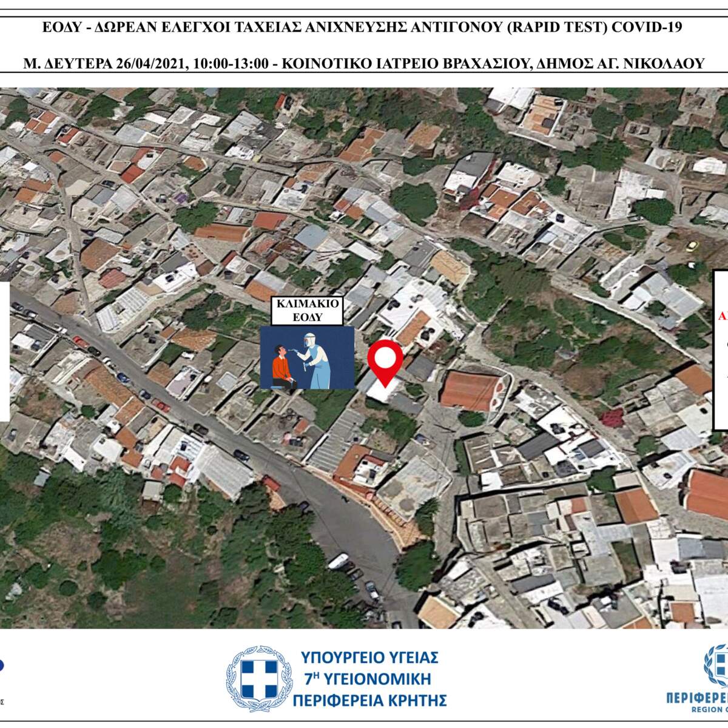Click the red location pin marker
The height and width of the screenshot is (728, 728).
click(386, 360)
